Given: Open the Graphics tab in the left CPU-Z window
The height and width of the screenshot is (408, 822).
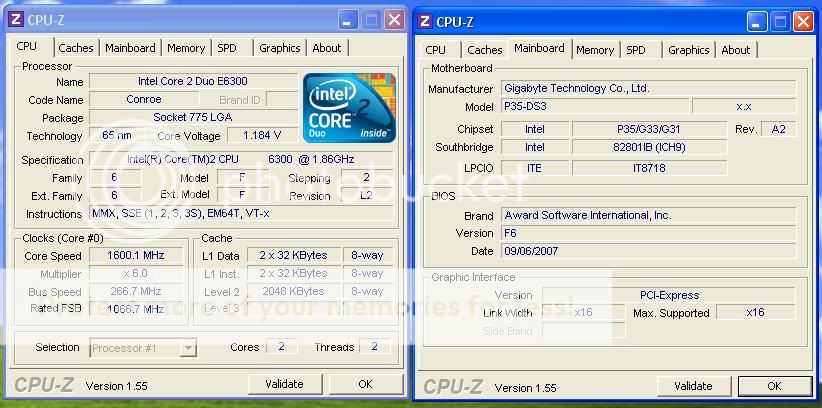Looking at the screenshot, I should click(279, 48).
